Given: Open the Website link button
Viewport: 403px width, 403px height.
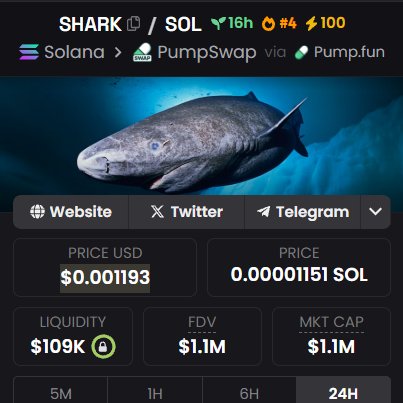Looking at the screenshot, I should pyautogui.click(x=71, y=212).
